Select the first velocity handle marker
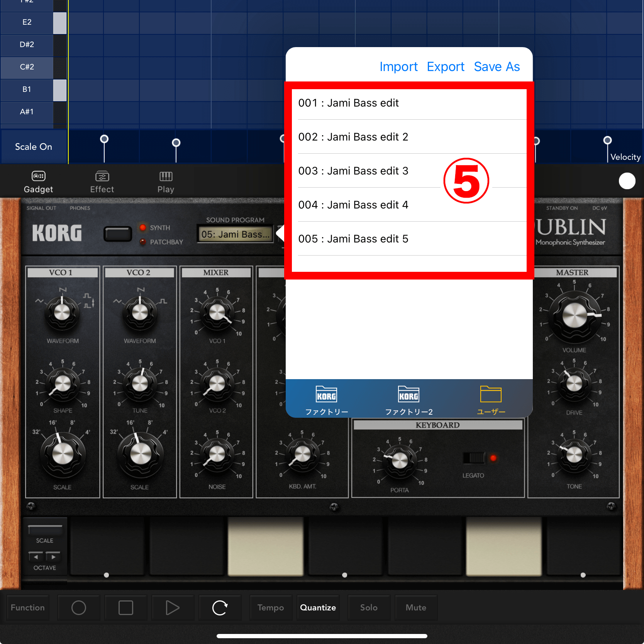This screenshot has height=644, width=644. [x=104, y=139]
